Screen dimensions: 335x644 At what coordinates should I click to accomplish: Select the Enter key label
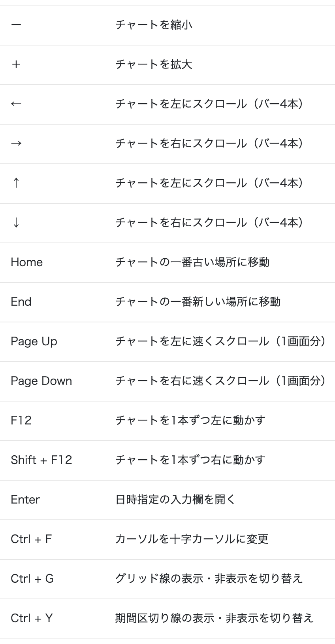[x=25, y=500]
